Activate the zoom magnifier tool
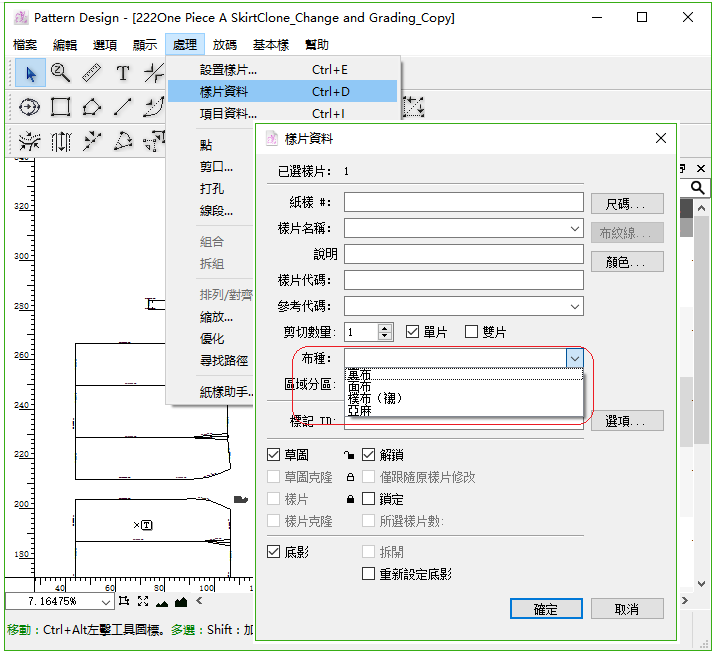 (61, 73)
